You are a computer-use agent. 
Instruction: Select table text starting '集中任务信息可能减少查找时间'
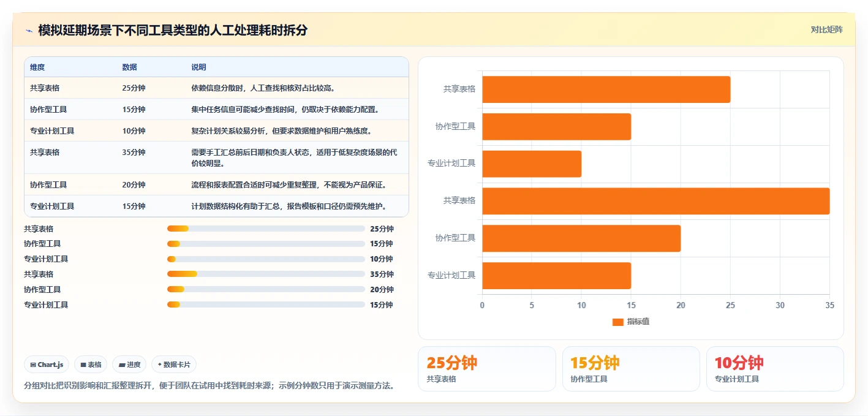[285, 109]
